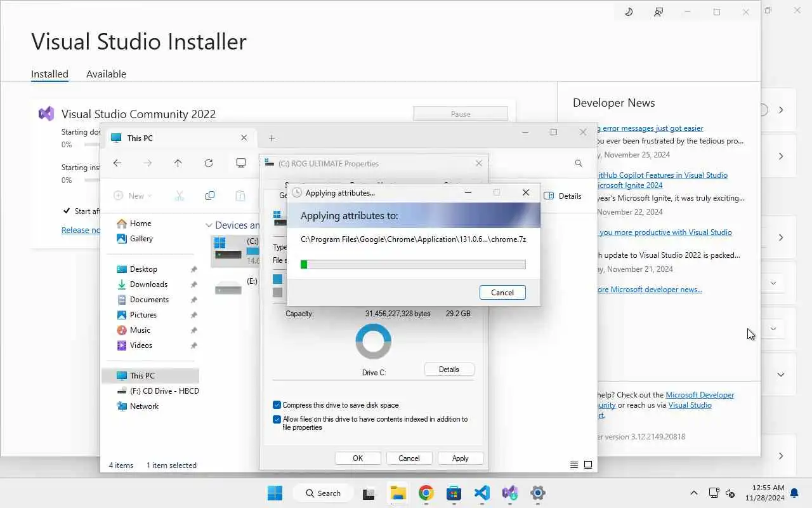Select the (E:) drive icon

tap(228, 287)
